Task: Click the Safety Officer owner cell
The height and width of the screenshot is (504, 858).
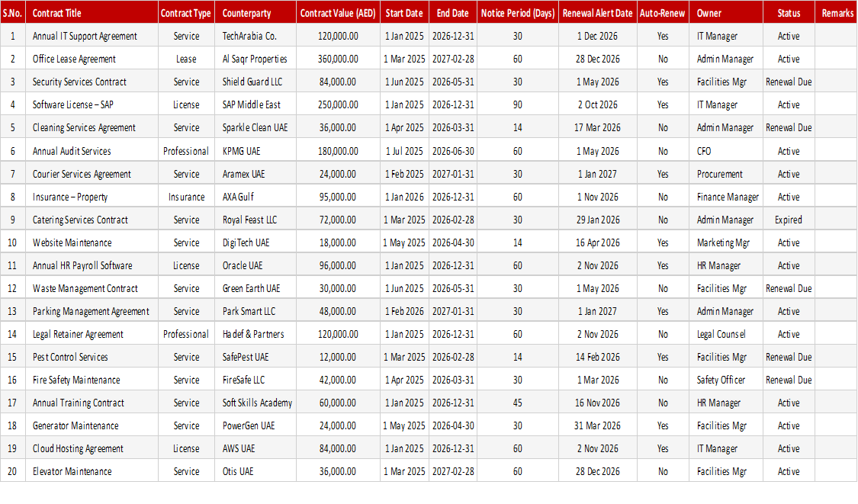Action: 726,380
